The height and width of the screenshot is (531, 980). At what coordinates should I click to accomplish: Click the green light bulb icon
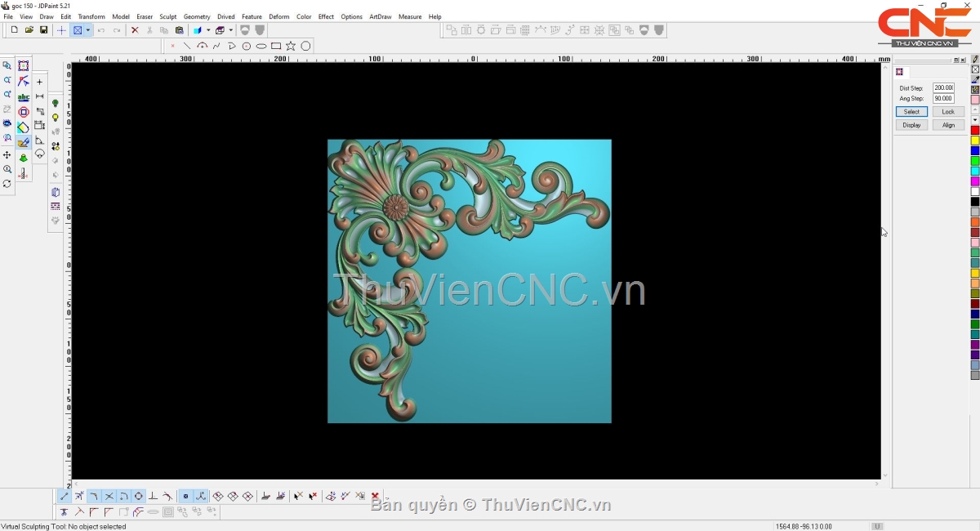pyautogui.click(x=56, y=103)
